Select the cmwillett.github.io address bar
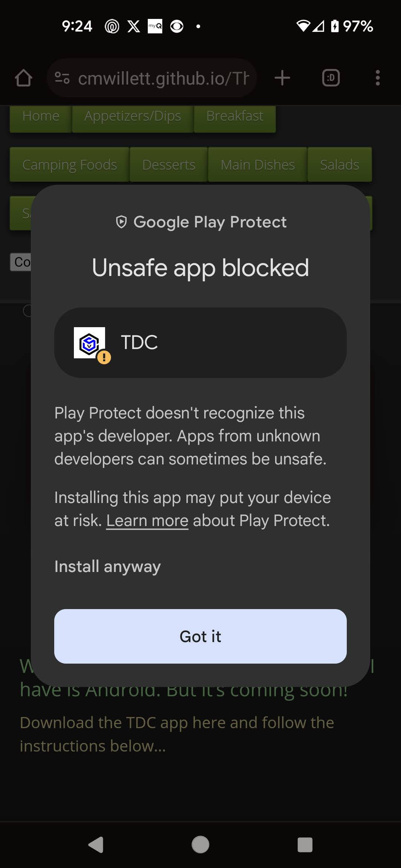401x868 pixels. [x=163, y=78]
